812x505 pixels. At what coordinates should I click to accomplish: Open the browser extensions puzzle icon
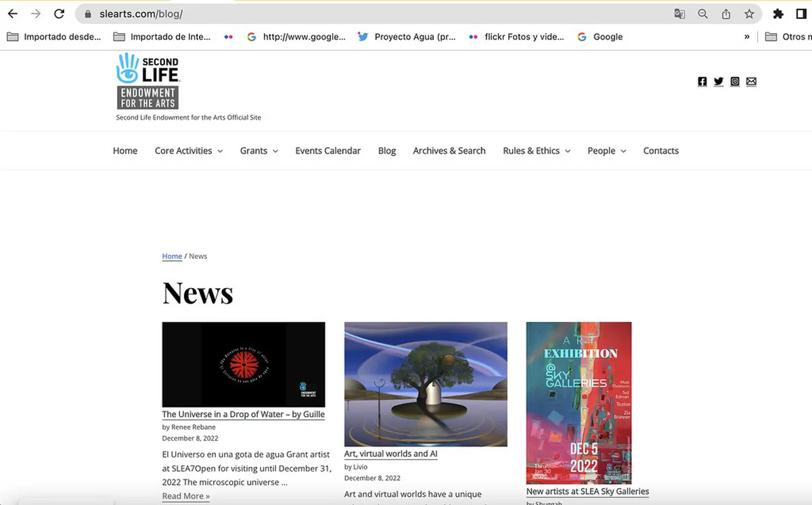778,14
